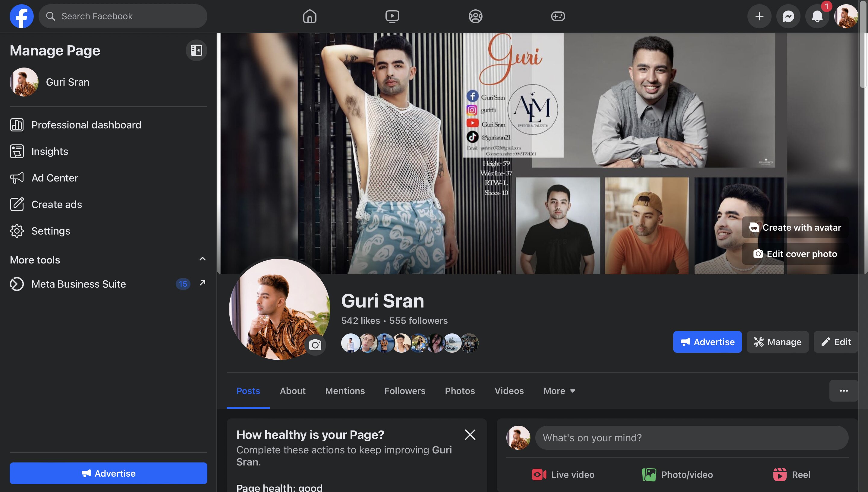Click the camera icon on profile picture

click(x=315, y=345)
